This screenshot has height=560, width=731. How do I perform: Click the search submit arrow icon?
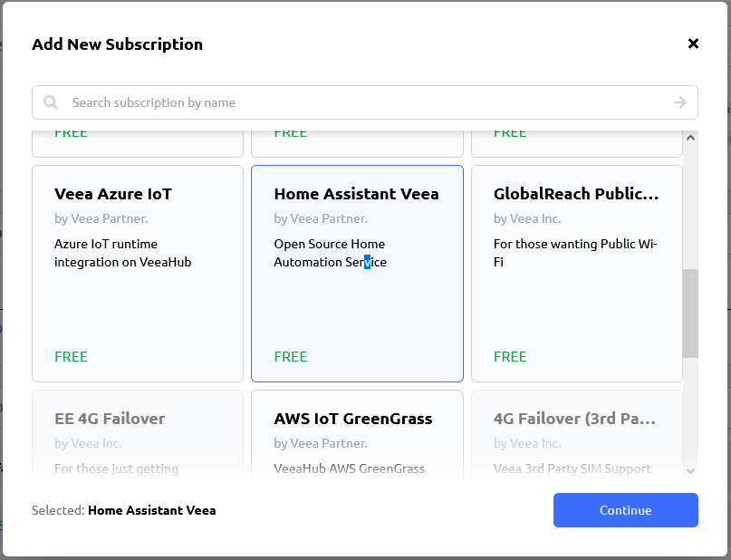680,102
